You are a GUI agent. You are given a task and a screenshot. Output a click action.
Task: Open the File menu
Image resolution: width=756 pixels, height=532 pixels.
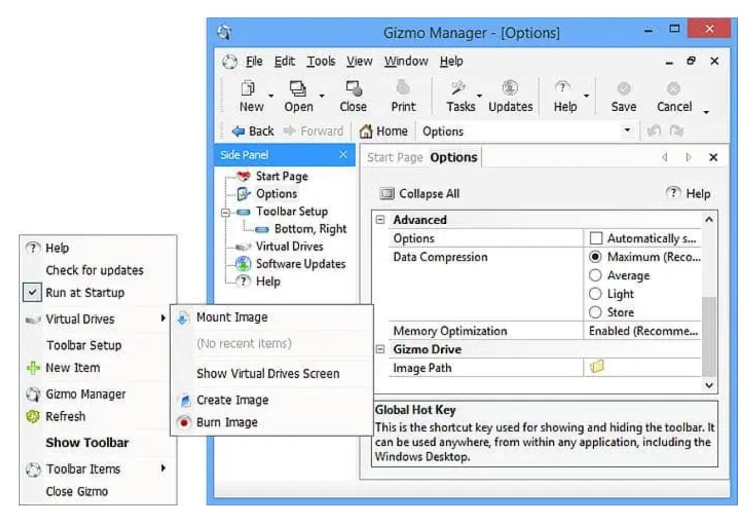[254, 61]
